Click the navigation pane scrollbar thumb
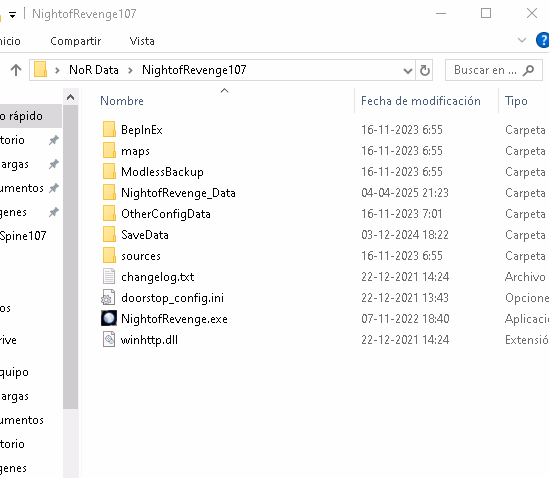549x478 pixels. [x=70, y=257]
